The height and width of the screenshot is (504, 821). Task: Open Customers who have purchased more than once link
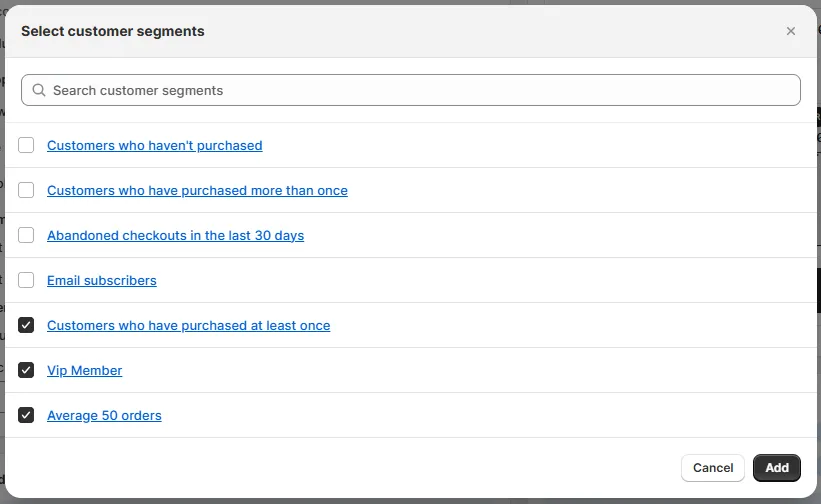pyautogui.click(x=197, y=190)
